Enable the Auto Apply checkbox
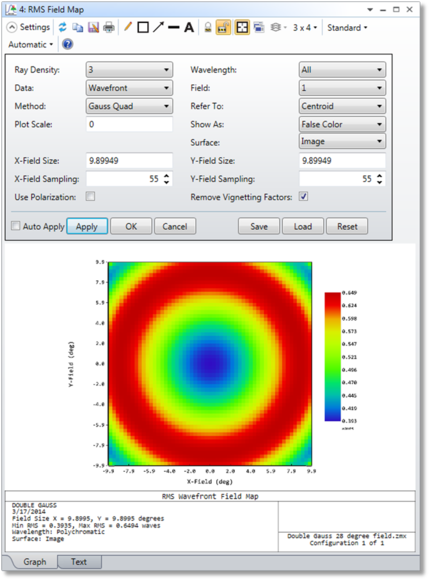430x580 pixels. pyautogui.click(x=16, y=226)
